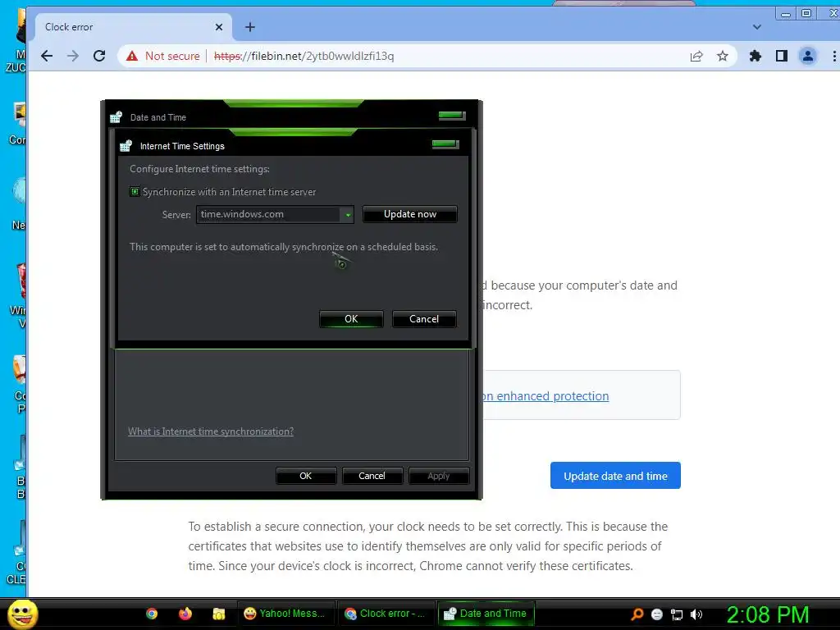Viewport: 840px width, 630px height.
Task: Cancel the Internet Time Settings dialog
Action: pos(424,319)
